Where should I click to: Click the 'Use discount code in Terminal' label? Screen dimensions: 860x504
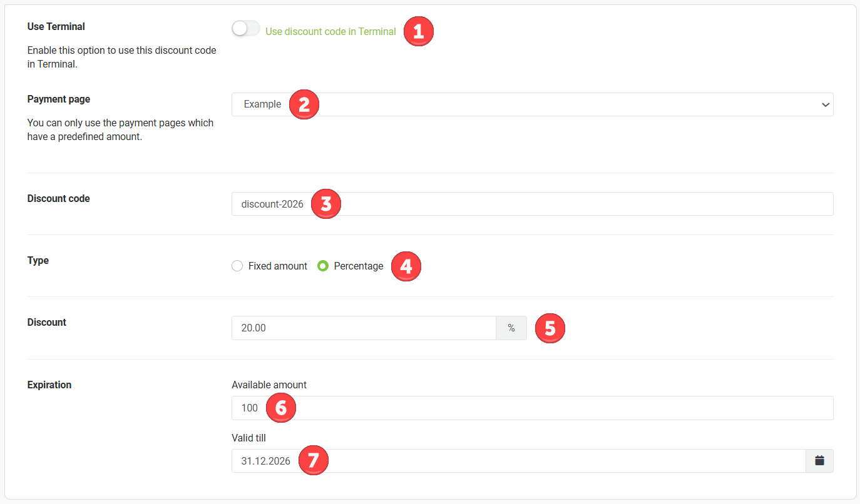point(330,31)
